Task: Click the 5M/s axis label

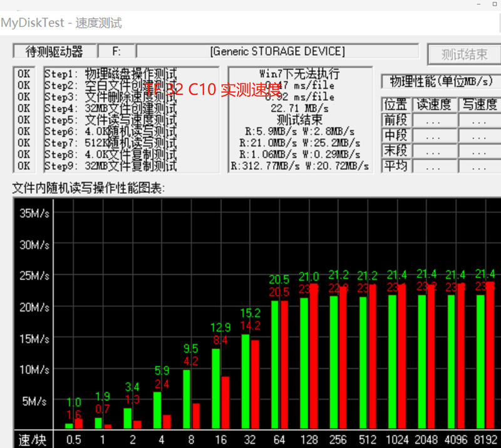Action: coord(34,401)
